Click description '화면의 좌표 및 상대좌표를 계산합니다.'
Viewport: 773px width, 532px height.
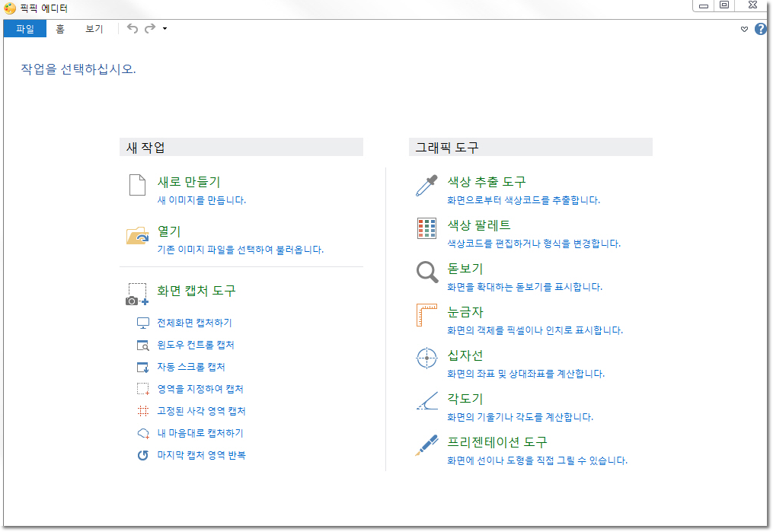(x=526, y=374)
